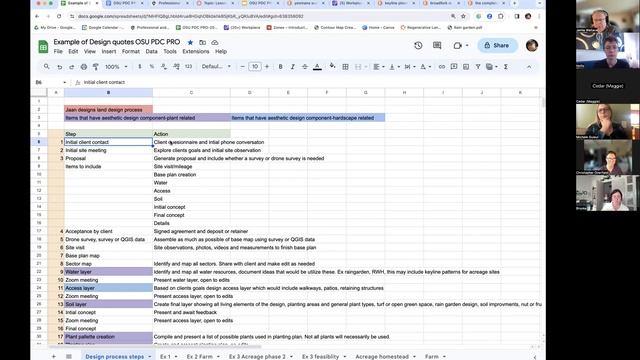
Task: Collapse the menus with the toolbar chevron
Action: [529, 67]
